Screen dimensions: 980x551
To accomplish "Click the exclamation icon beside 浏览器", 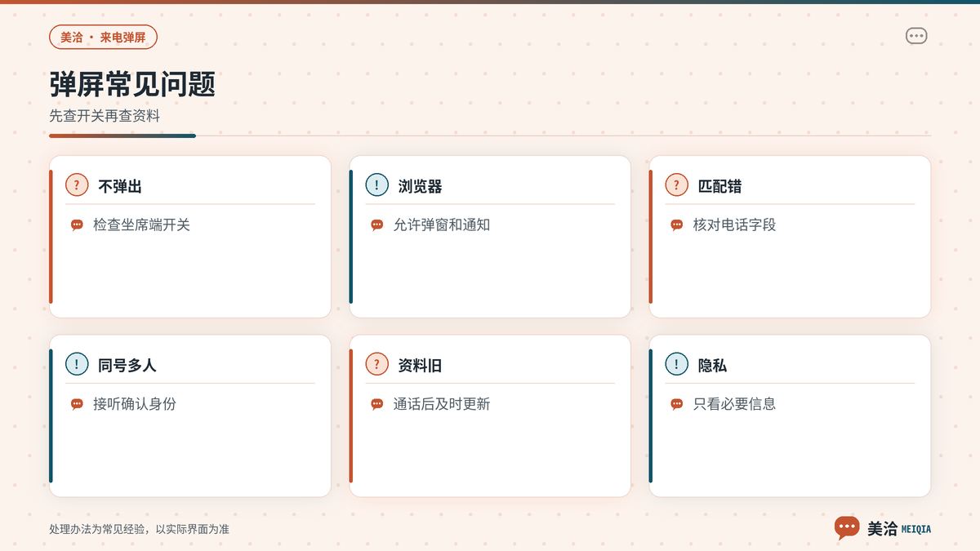I will [376, 185].
